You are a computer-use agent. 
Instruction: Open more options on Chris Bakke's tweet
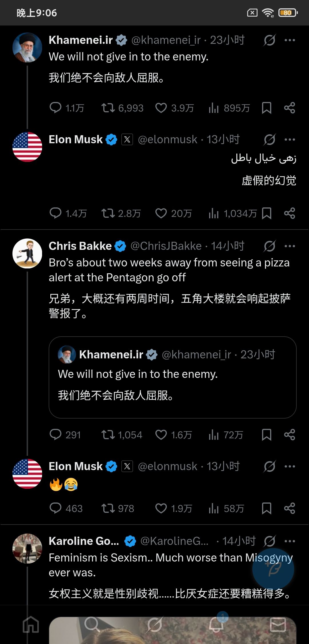pos(290,246)
